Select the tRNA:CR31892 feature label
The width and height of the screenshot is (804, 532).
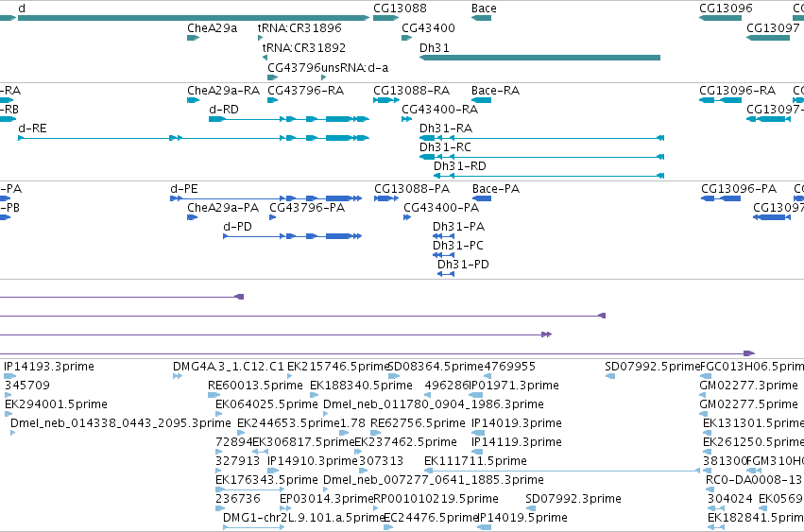point(304,47)
